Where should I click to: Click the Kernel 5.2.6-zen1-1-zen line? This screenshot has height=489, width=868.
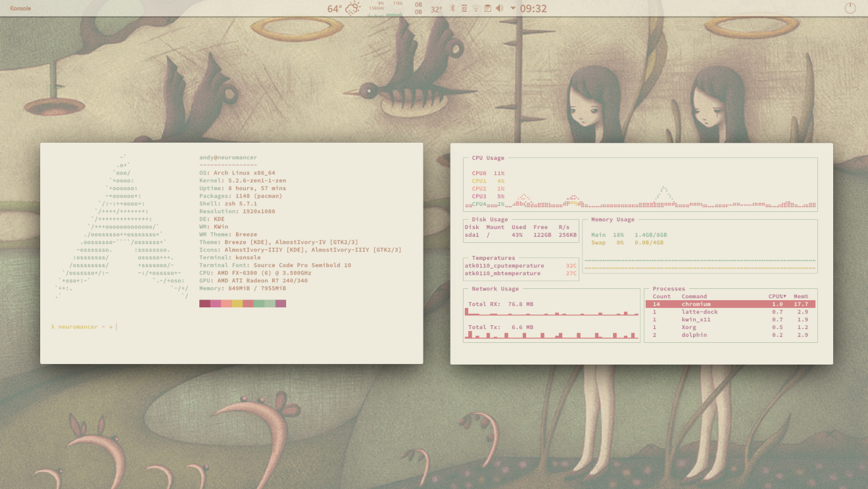click(243, 181)
